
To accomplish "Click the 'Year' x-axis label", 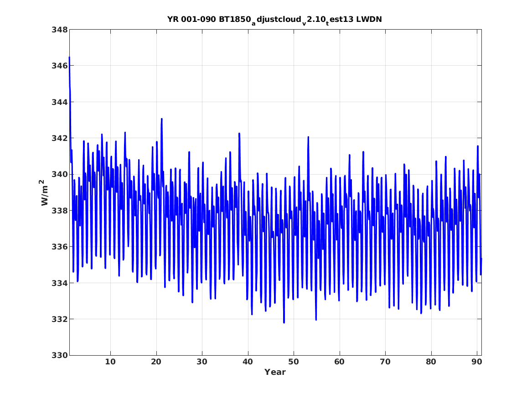I will pyautogui.click(x=275, y=372).
